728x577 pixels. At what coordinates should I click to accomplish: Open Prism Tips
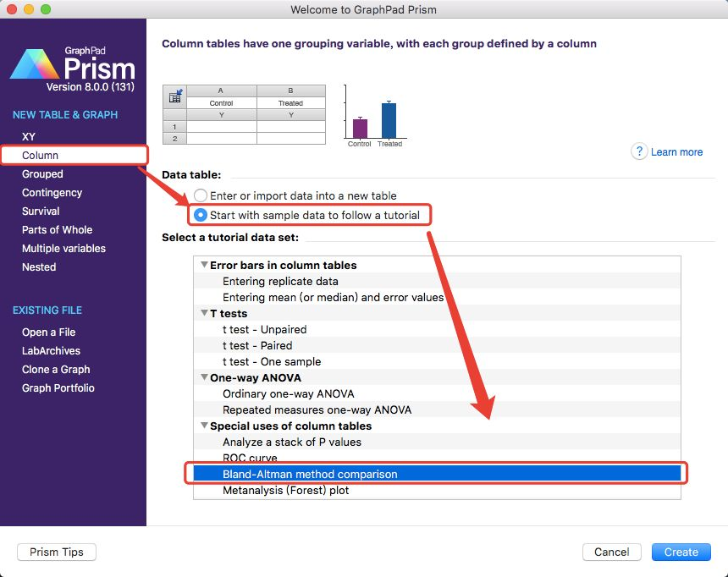(57, 552)
